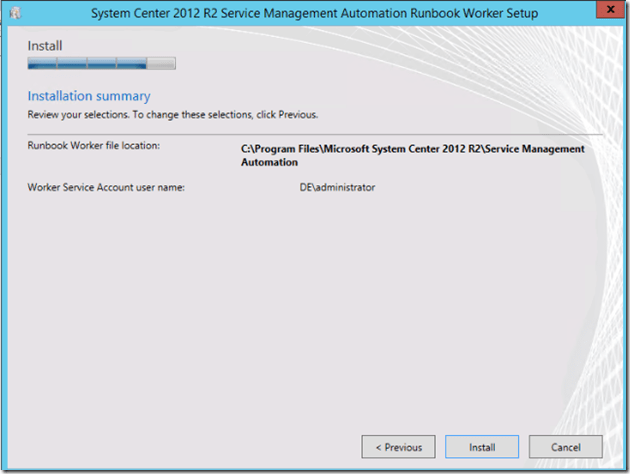Click the setup window icon in title bar
Viewport: 630px width, 474px height.
click(x=14, y=13)
